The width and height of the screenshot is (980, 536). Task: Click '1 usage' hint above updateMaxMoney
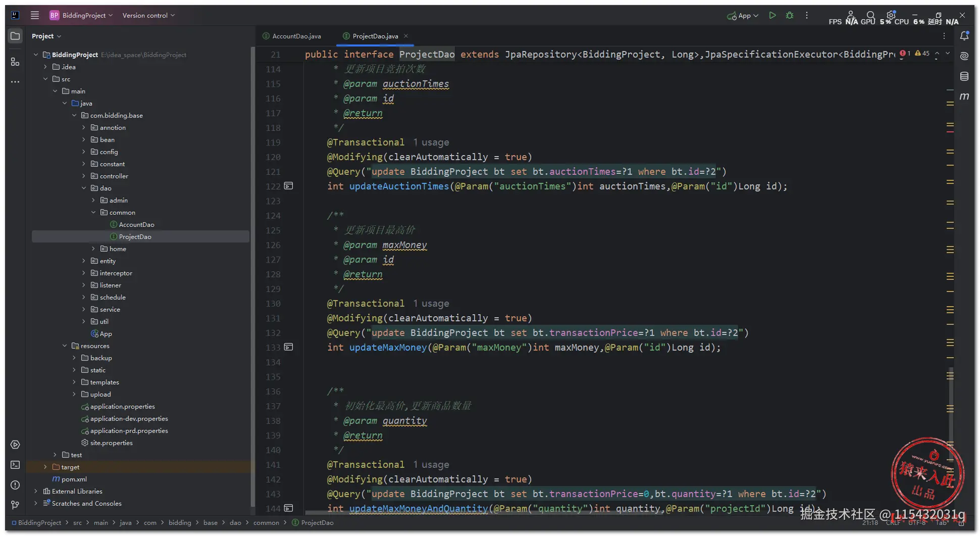point(431,304)
